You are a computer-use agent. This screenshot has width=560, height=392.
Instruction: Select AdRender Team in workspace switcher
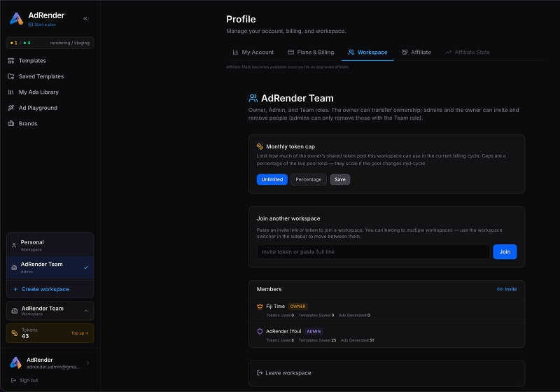tap(50, 267)
